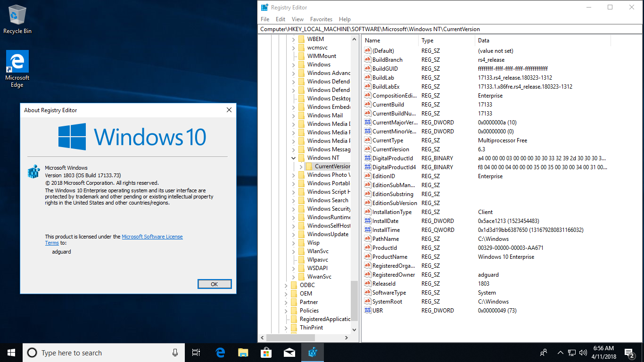Open Microsoft Store from the taskbar

point(266,353)
